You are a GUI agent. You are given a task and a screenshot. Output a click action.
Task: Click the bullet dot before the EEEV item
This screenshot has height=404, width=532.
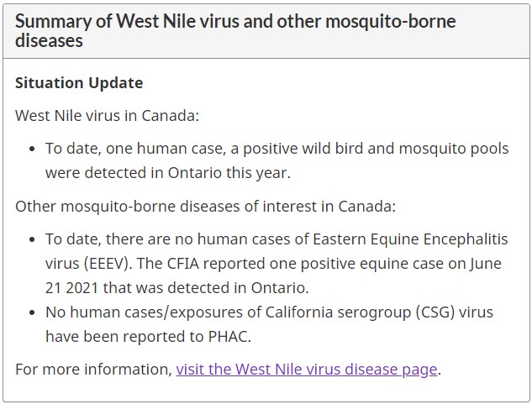pyautogui.click(x=32, y=239)
